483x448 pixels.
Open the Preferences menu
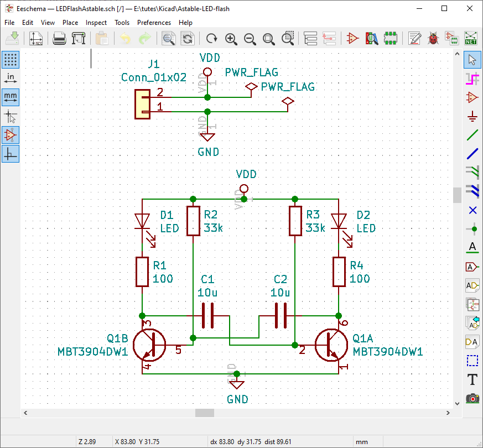coord(154,23)
